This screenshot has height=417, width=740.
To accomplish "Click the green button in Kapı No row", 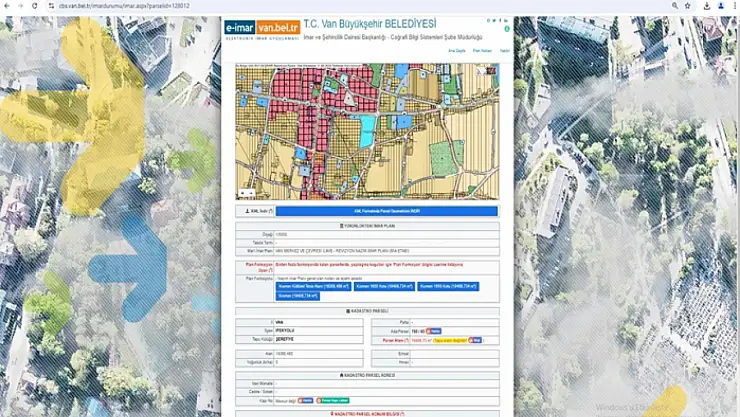I will 333,400.
